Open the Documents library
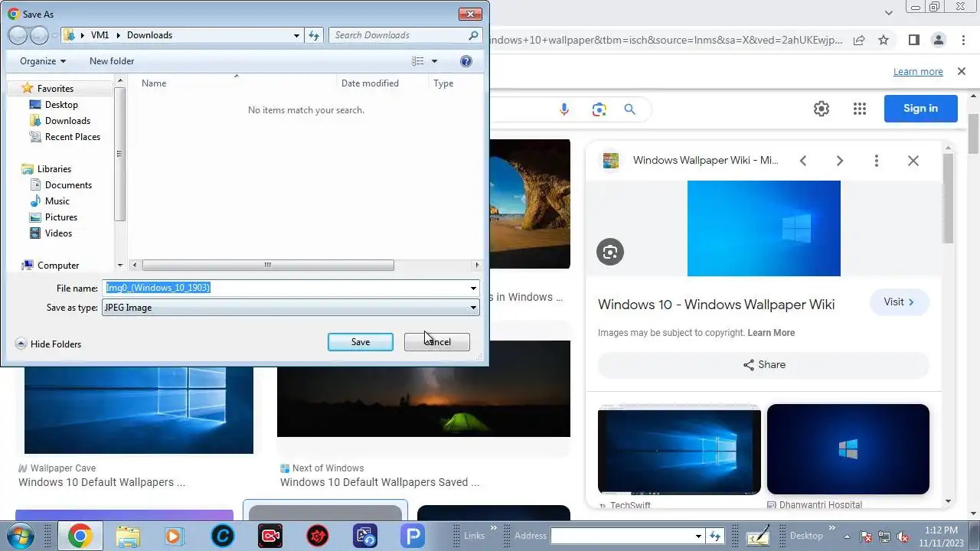The width and height of the screenshot is (980, 551). pyautogui.click(x=68, y=185)
